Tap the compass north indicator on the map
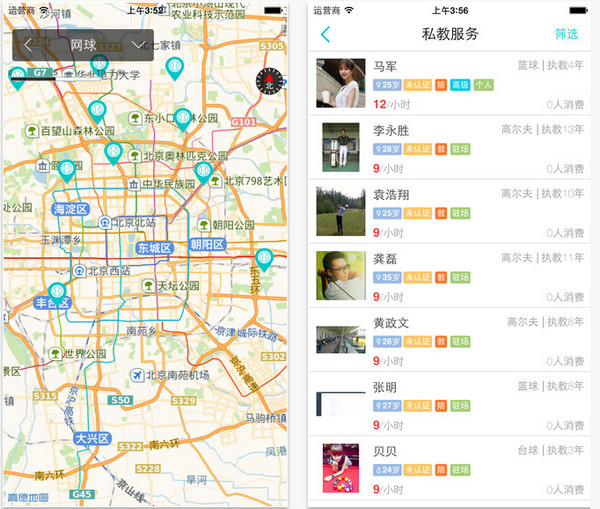The image size is (600, 509). click(x=269, y=81)
